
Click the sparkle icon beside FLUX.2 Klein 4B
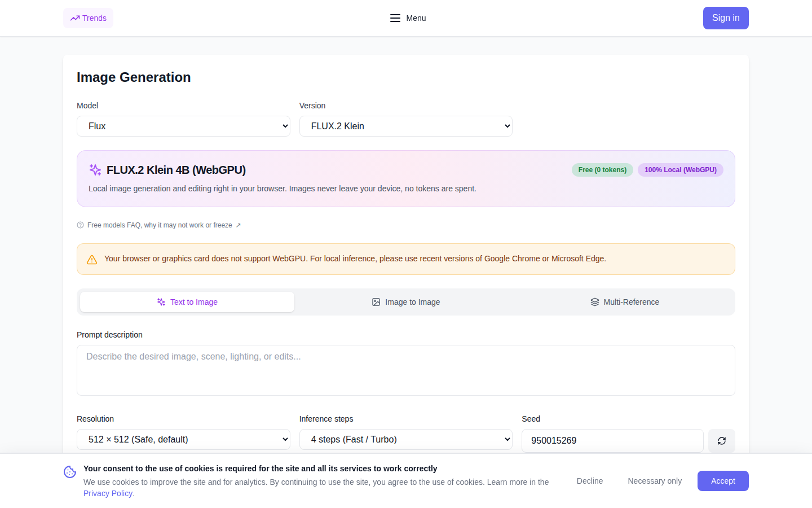(x=95, y=170)
